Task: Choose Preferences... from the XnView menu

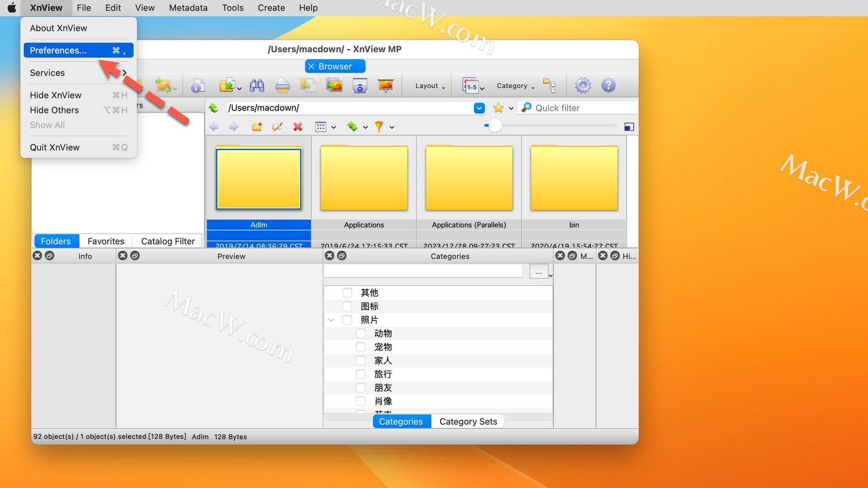Action: (78, 50)
